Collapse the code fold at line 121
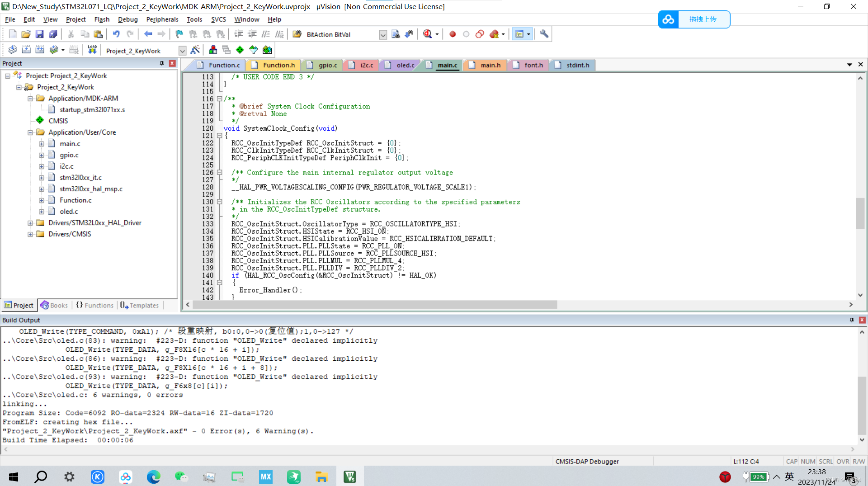Viewport: 868px width, 486px height. click(x=220, y=136)
